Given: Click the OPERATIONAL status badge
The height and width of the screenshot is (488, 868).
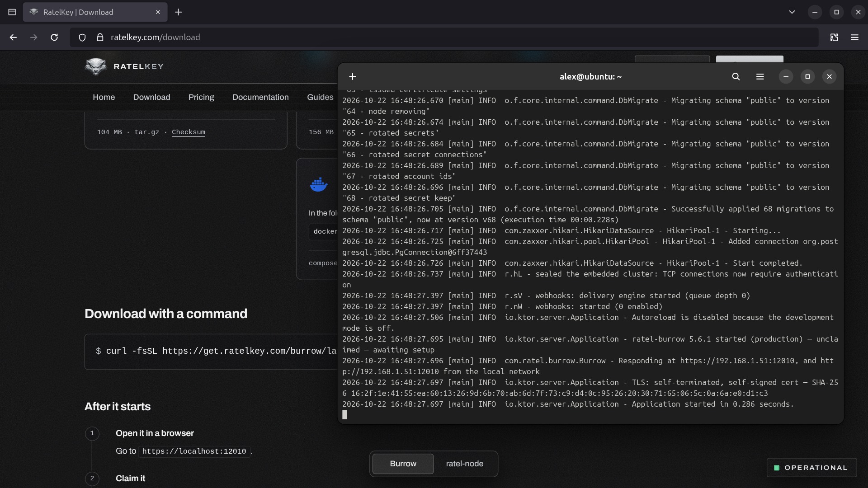Looking at the screenshot, I should coord(811,468).
